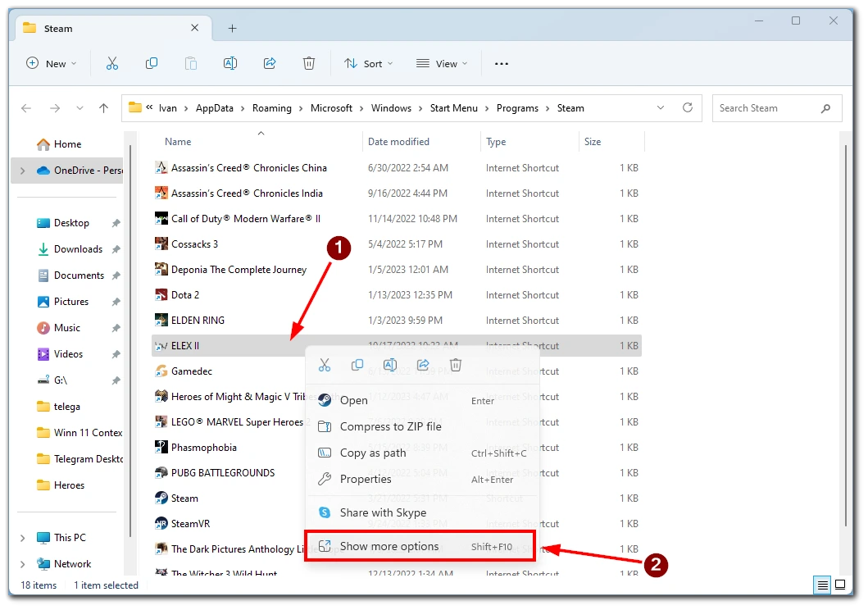The width and height of the screenshot is (868, 610).
Task: Click the file list vertical scrollbar
Action: pyautogui.click(x=846, y=335)
